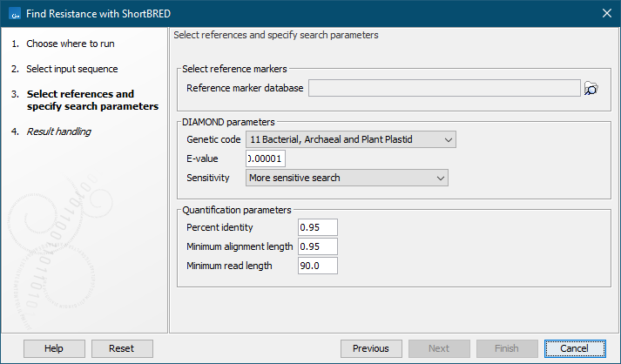Screen dimensions: 621x364
Task: Select the Result handling step
Action: point(58,131)
